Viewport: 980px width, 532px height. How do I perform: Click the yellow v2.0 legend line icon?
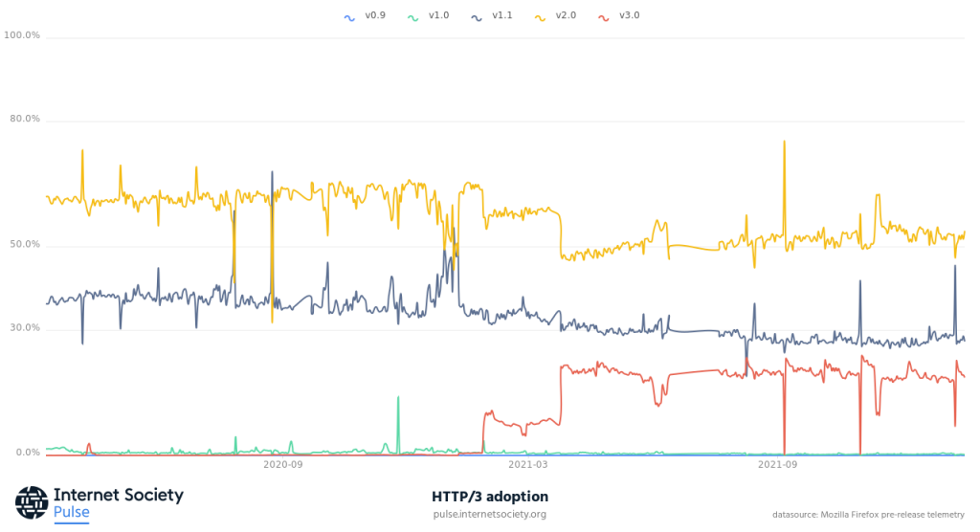point(540,16)
